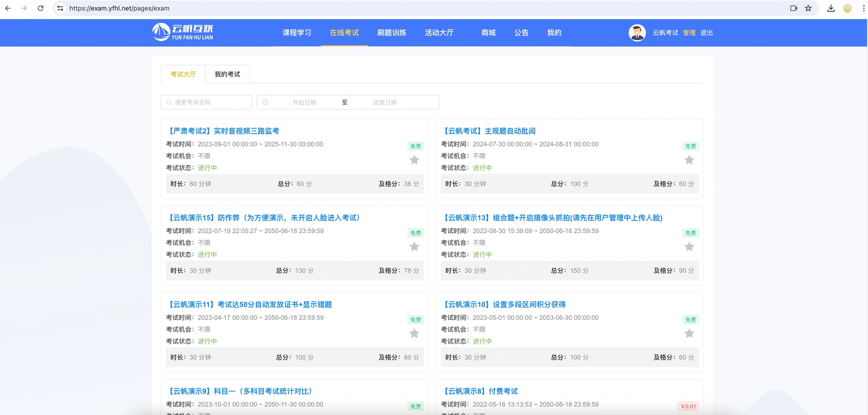Click the camera icon in address bar
Screen dimensions: 868x415
click(794, 8)
